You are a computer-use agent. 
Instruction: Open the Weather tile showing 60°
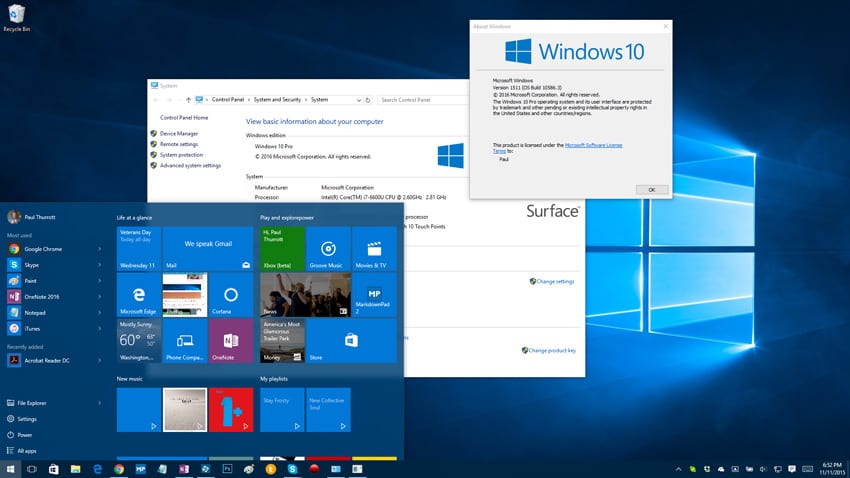(x=139, y=340)
